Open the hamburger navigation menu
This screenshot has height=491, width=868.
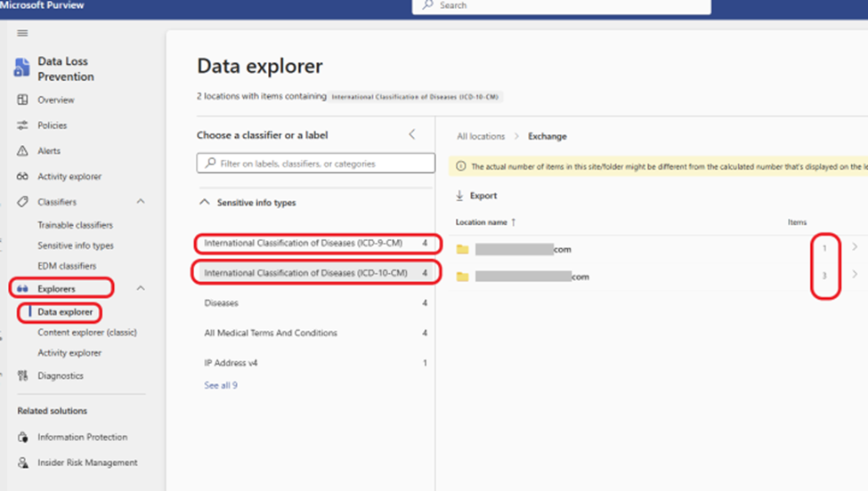pos(22,33)
